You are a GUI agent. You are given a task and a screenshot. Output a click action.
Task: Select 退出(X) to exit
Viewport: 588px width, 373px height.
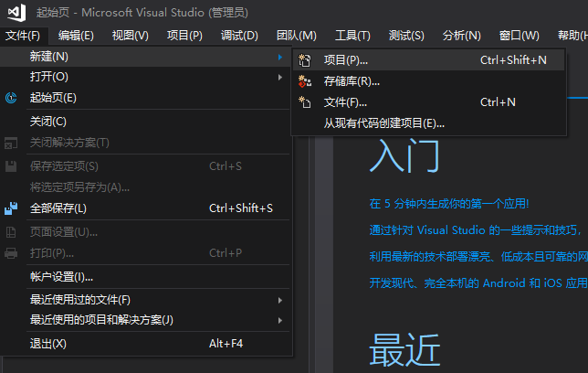click(145, 344)
